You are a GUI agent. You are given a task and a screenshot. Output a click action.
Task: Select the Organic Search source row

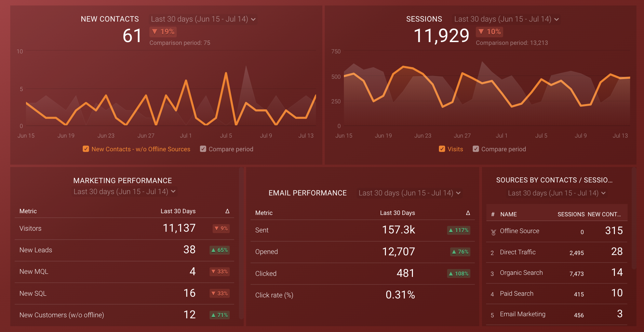click(557, 273)
